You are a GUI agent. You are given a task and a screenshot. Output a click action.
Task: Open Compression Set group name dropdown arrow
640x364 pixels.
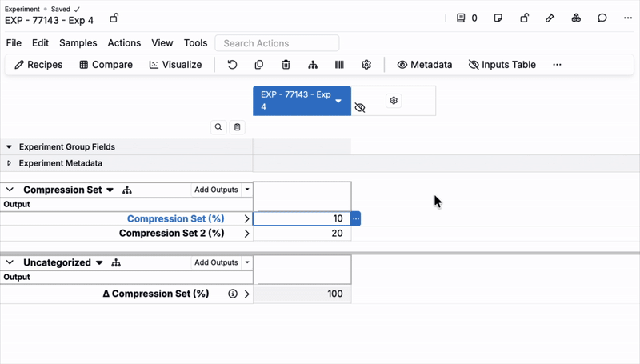tap(110, 190)
